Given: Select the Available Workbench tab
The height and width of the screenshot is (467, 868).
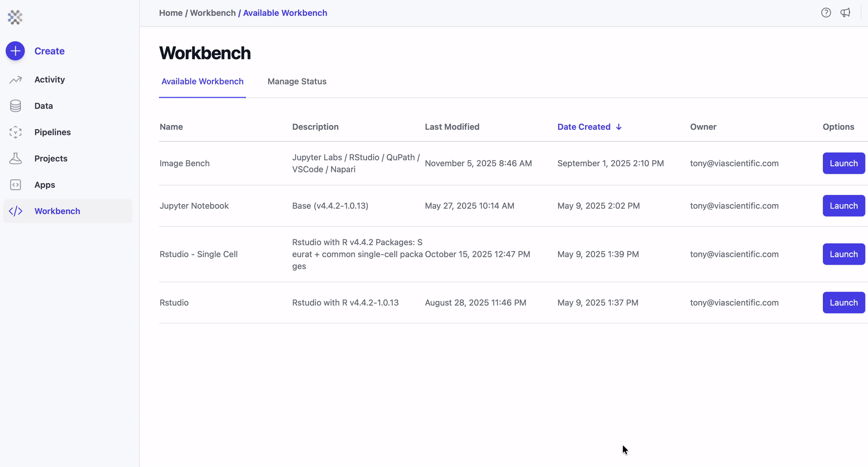Looking at the screenshot, I should 202,82.
